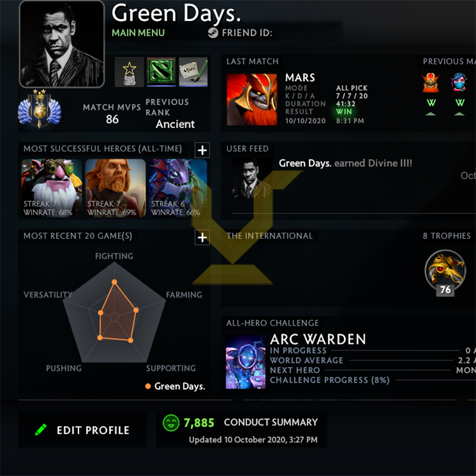Select Sniper hero card with 68% winrate
Viewport: 476px width, 476px height.
click(51, 188)
